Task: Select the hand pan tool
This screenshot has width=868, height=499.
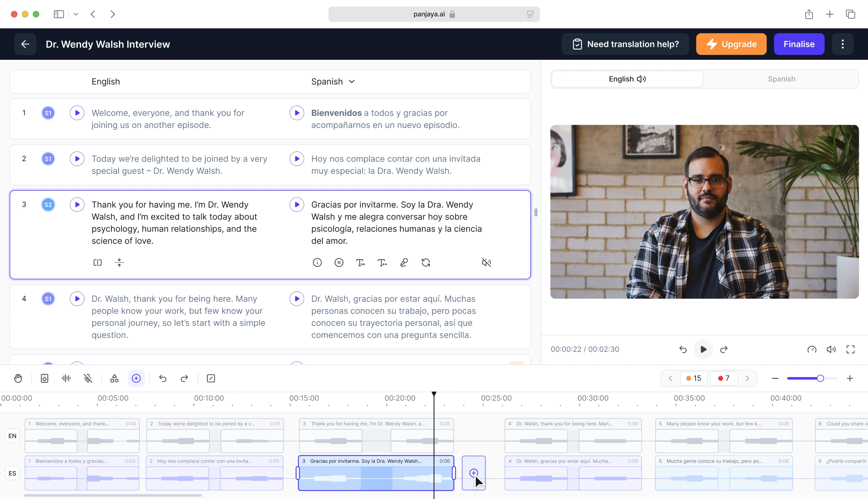Action: click(x=18, y=378)
